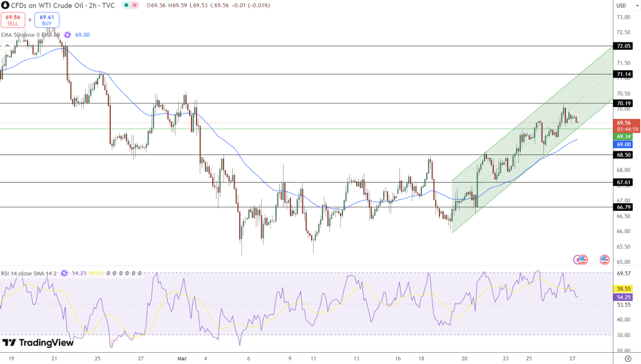Click the 69.56 SELL button
This screenshot has height=364, width=641.
point(13,19)
